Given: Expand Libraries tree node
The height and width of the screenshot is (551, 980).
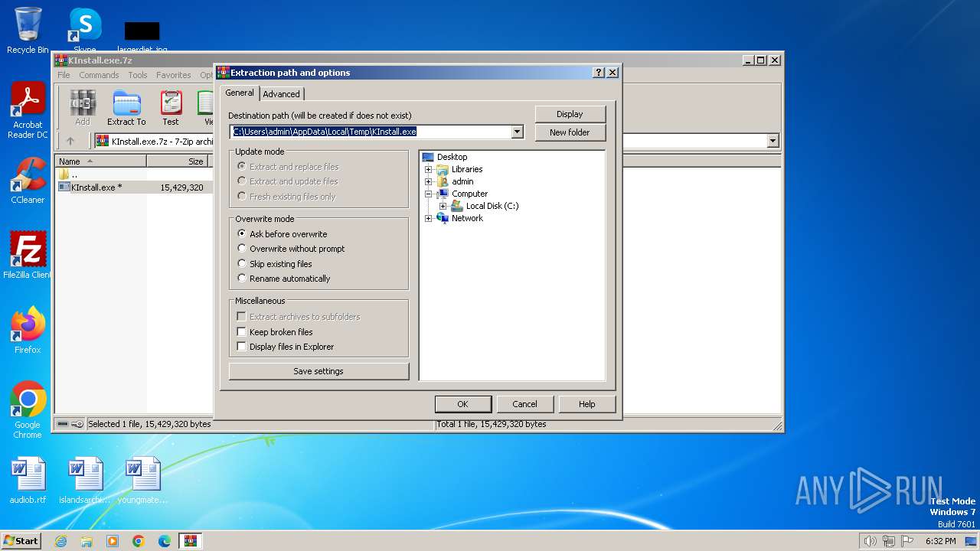Looking at the screenshot, I should point(429,169).
